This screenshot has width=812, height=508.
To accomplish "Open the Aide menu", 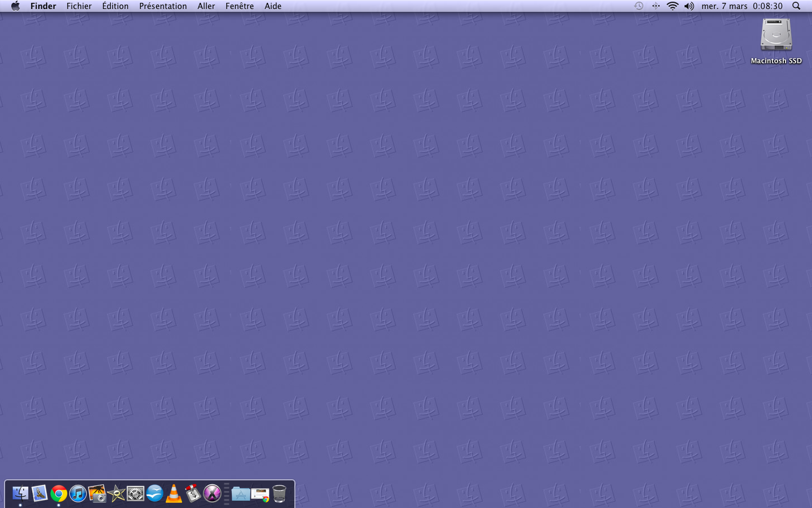I will click(x=273, y=6).
